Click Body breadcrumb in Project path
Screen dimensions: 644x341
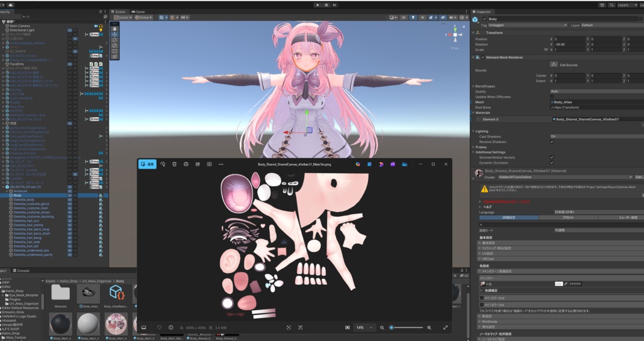120,281
